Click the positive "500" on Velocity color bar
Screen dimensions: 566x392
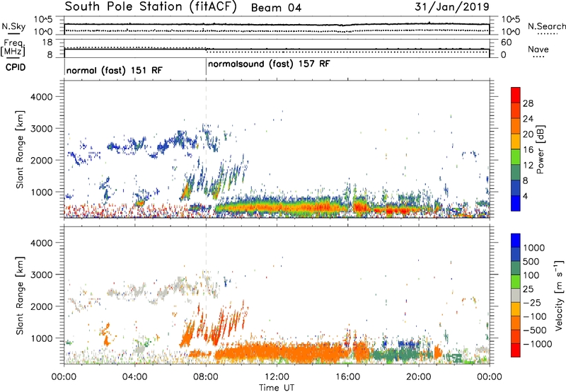pos(531,261)
